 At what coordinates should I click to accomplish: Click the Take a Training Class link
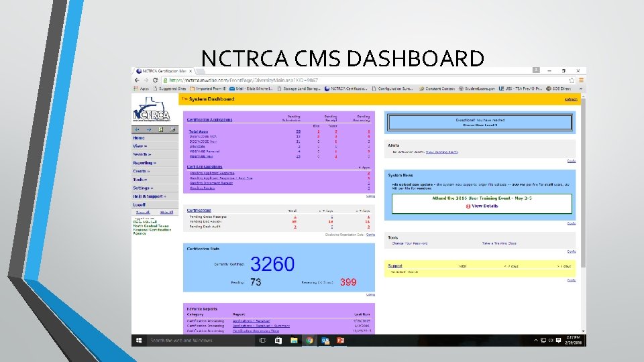pos(499,243)
